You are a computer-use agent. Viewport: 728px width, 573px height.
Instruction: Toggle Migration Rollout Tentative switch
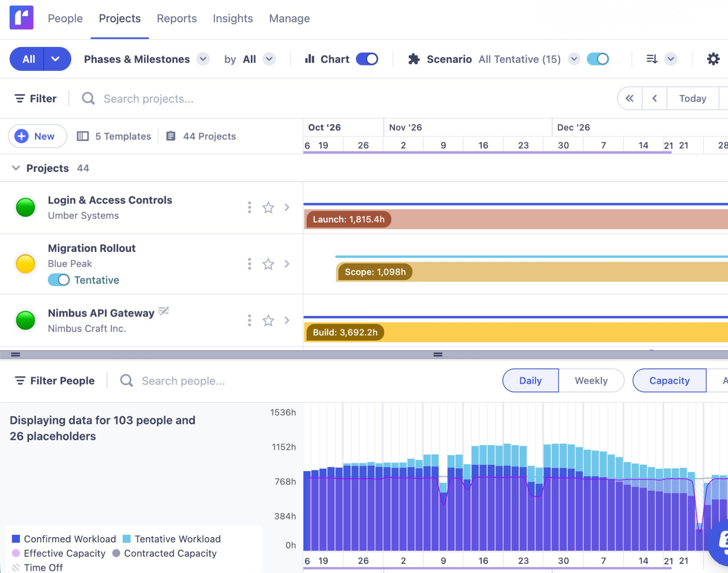tap(59, 280)
